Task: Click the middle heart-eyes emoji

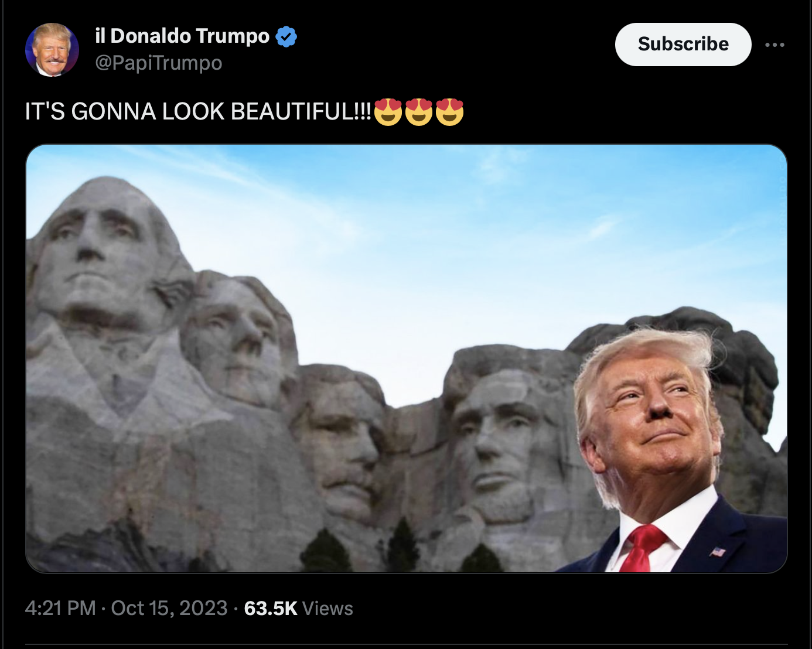Action: 419,112
